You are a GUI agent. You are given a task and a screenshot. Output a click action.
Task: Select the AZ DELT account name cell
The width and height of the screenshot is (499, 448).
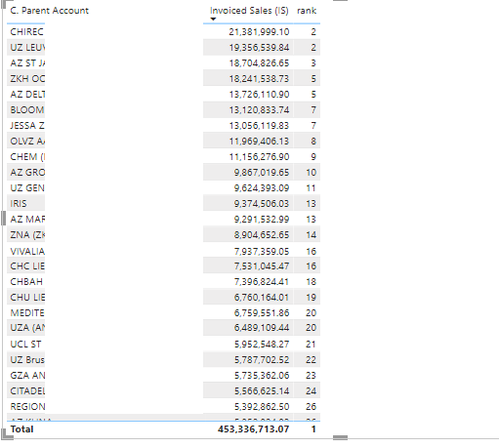pos(27,95)
